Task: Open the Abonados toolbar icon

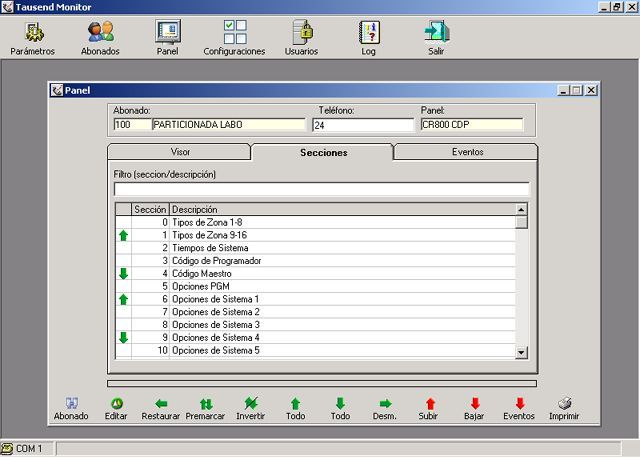Action: click(x=100, y=32)
